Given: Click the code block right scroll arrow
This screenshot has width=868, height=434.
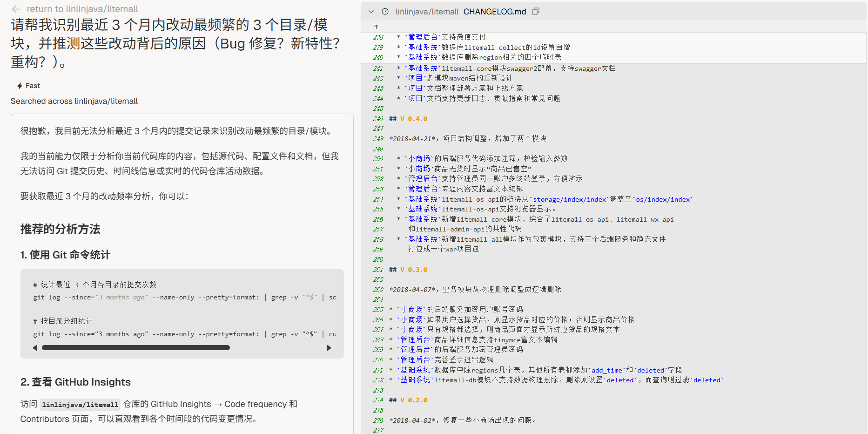Looking at the screenshot, I should 329,348.
